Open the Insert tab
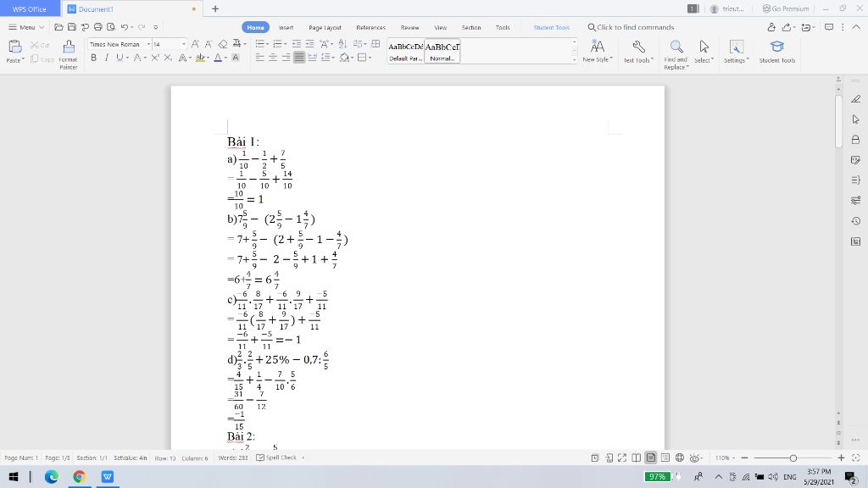Viewport: 868px width, 488px height. (x=286, y=27)
